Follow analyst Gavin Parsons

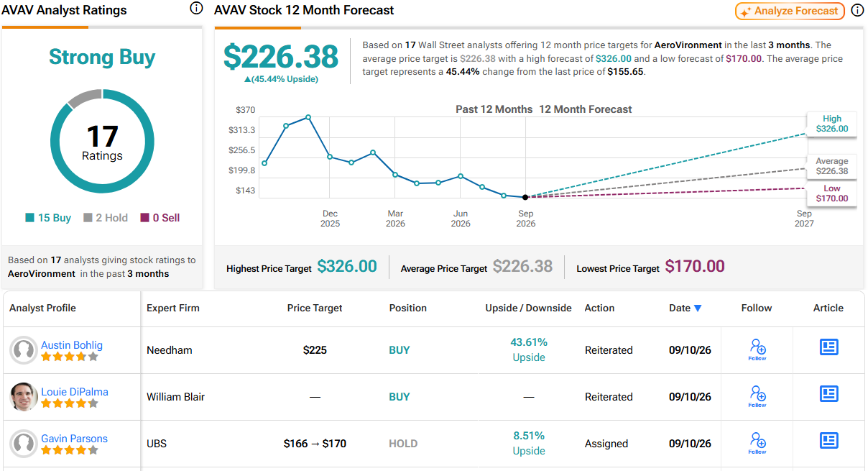coord(757,444)
